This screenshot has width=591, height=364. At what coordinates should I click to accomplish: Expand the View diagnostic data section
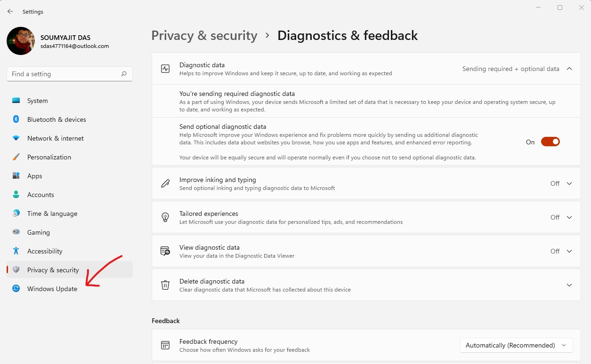click(x=569, y=251)
